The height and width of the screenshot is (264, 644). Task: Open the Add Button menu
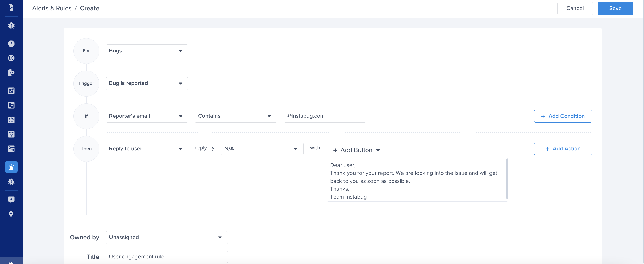coord(357,150)
